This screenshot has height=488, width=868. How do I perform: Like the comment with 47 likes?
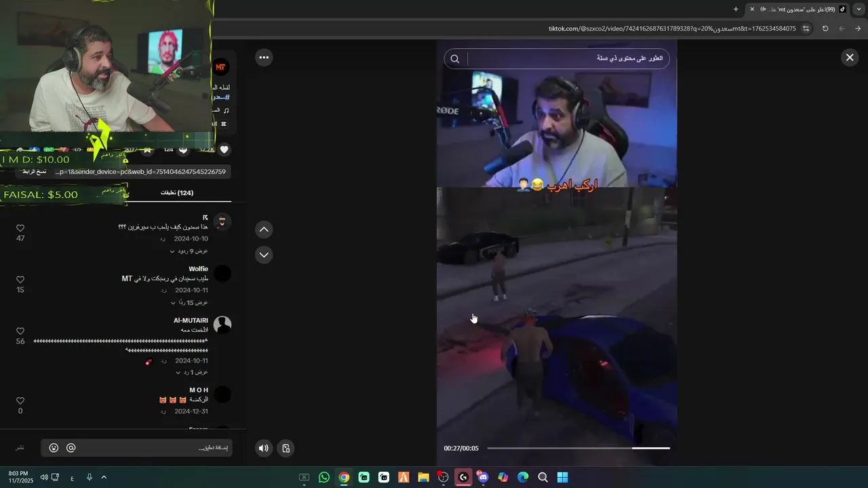click(20, 228)
